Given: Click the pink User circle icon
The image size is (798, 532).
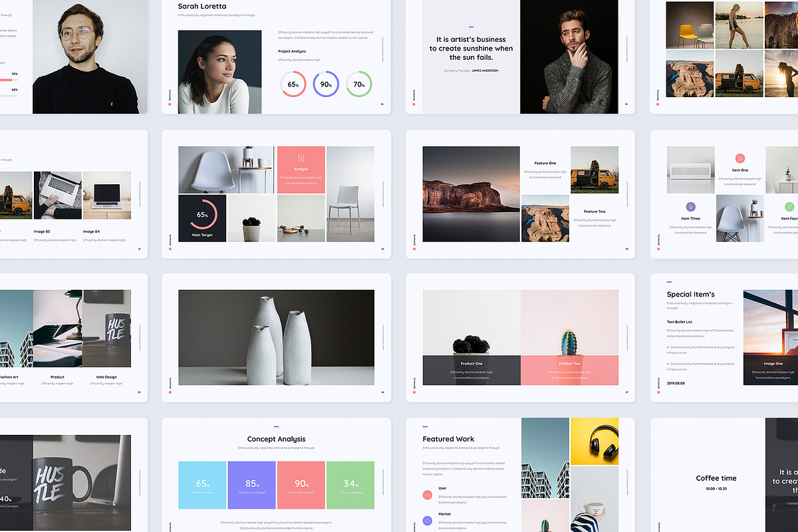Looking at the screenshot, I should 428,495.
